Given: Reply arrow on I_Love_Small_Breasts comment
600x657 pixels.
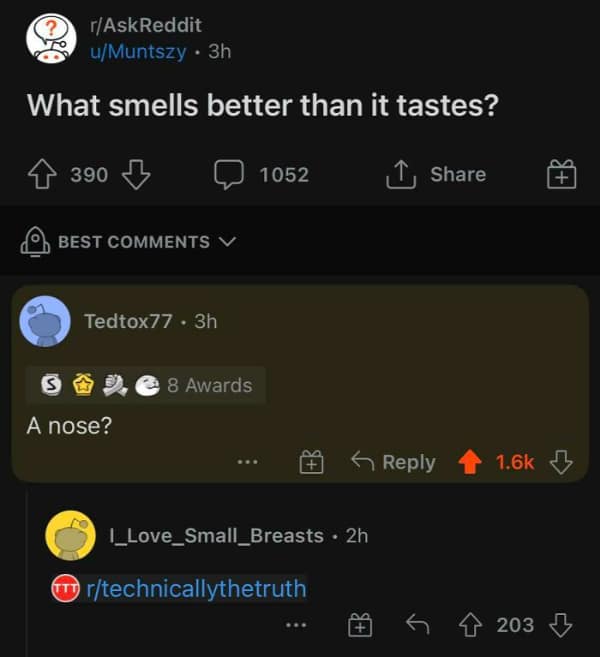Looking at the screenshot, I should (418, 625).
